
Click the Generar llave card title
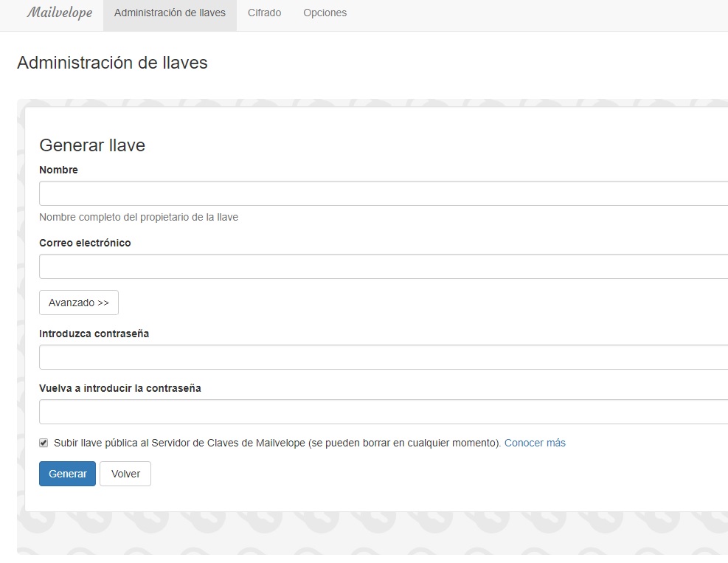pos(91,145)
